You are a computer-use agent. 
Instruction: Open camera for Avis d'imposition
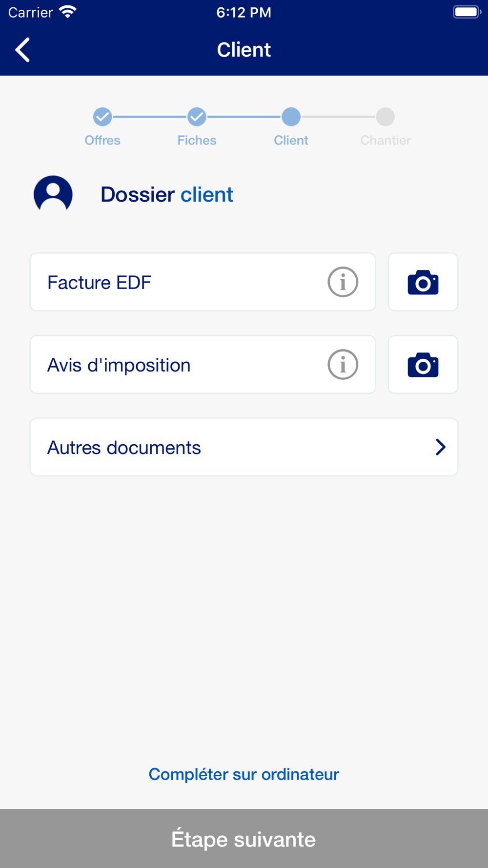[423, 364]
